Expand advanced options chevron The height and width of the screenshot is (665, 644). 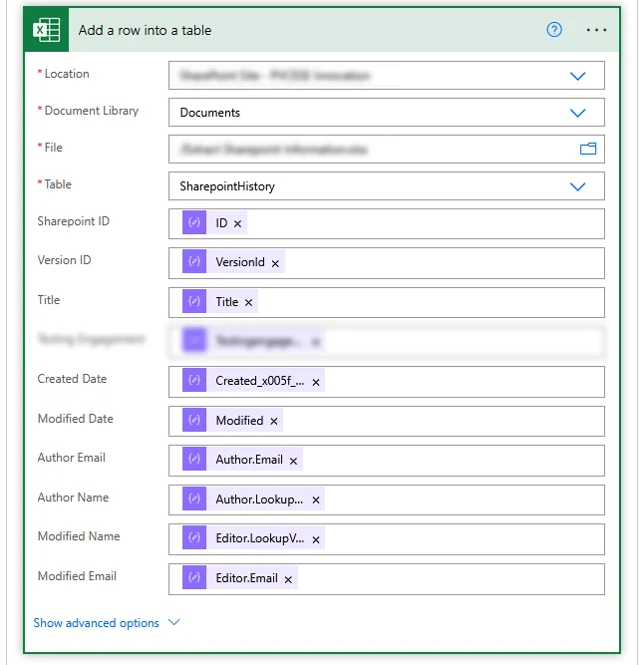[x=174, y=622]
